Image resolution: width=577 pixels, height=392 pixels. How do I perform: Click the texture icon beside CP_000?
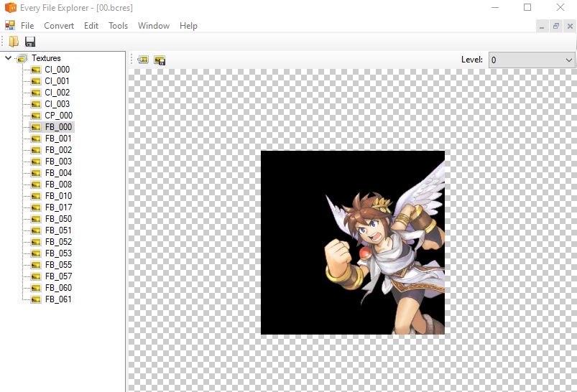pyautogui.click(x=36, y=116)
